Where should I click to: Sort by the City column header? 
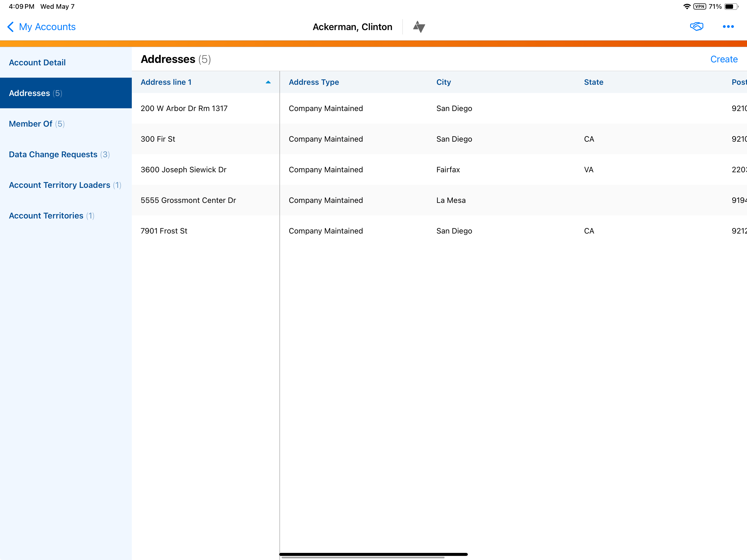coord(443,82)
